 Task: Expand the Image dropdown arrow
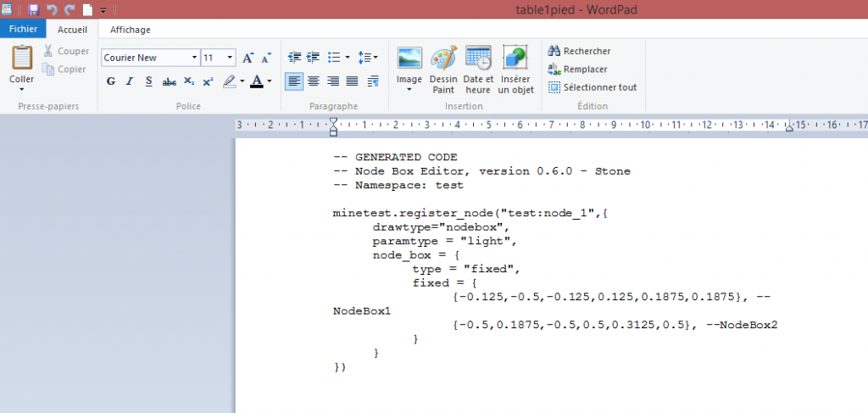point(409,89)
